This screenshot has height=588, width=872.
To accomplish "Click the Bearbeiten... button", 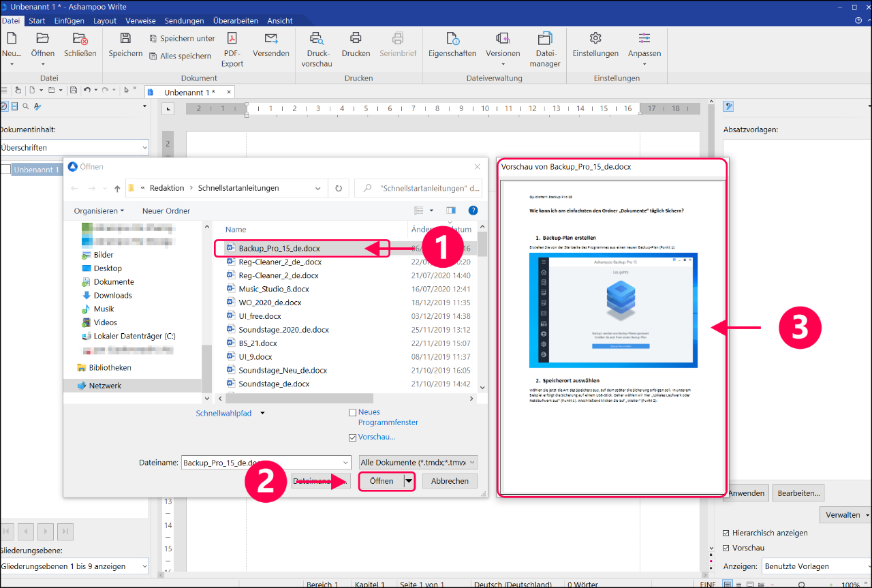I will tap(800, 493).
